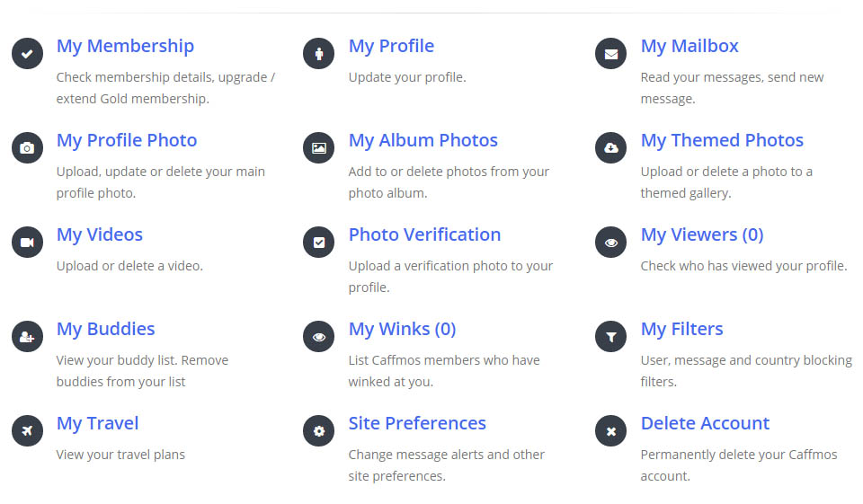Image resolution: width=863 pixels, height=504 pixels.
Task: Click the funnel icon for My Filters
Action: [x=611, y=337]
